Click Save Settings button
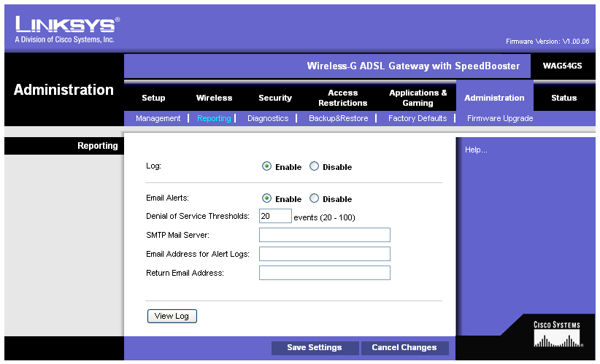 pos(315,347)
